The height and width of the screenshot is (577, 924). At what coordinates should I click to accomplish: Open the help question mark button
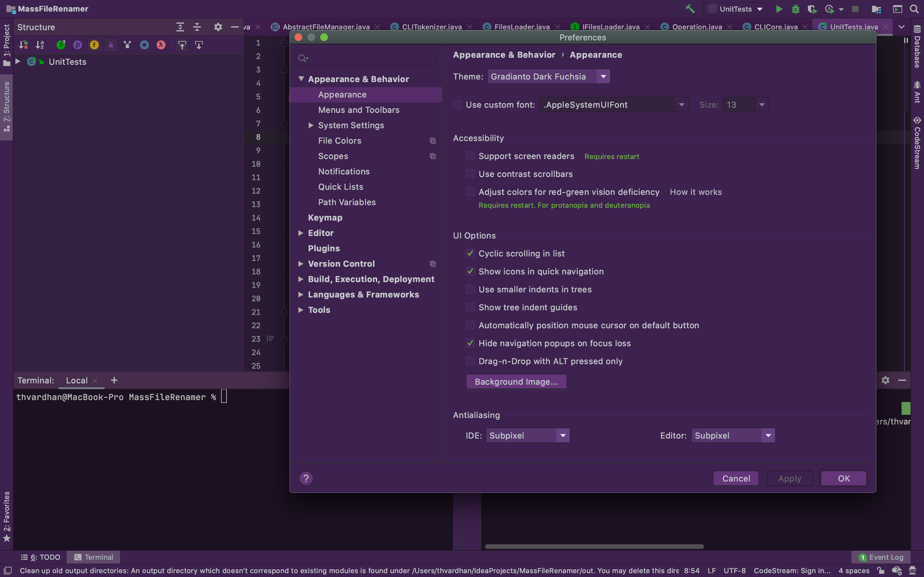[x=306, y=478]
